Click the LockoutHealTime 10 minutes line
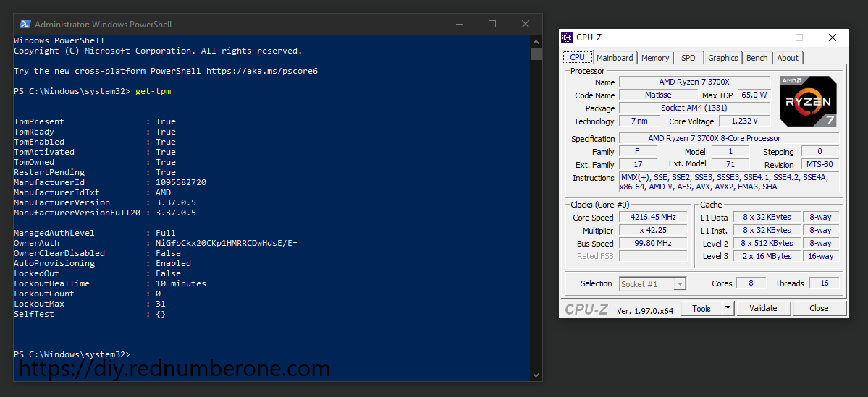Image resolution: width=868 pixels, height=397 pixels. tap(110, 283)
